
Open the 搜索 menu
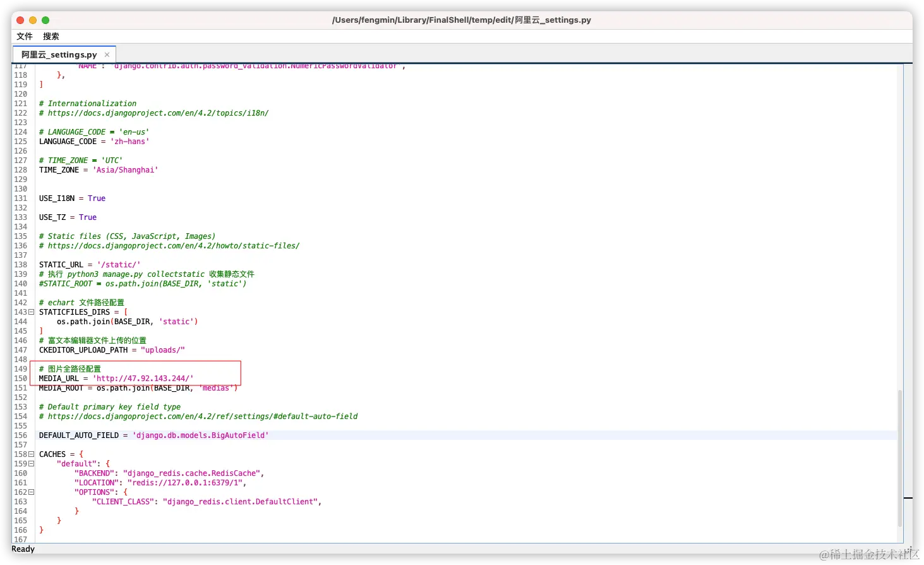(x=51, y=36)
